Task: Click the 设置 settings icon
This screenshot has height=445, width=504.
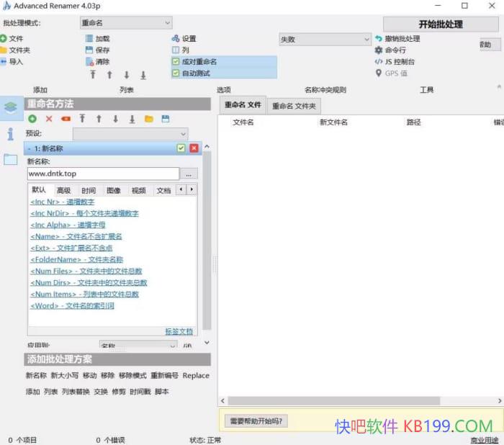Action: tap(176, 39)
